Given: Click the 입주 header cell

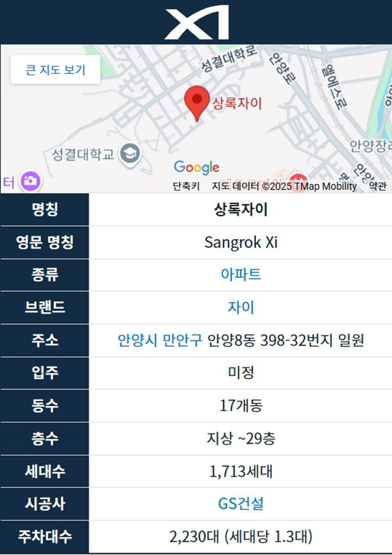Looking at the screenshot, I should point(45,373).
